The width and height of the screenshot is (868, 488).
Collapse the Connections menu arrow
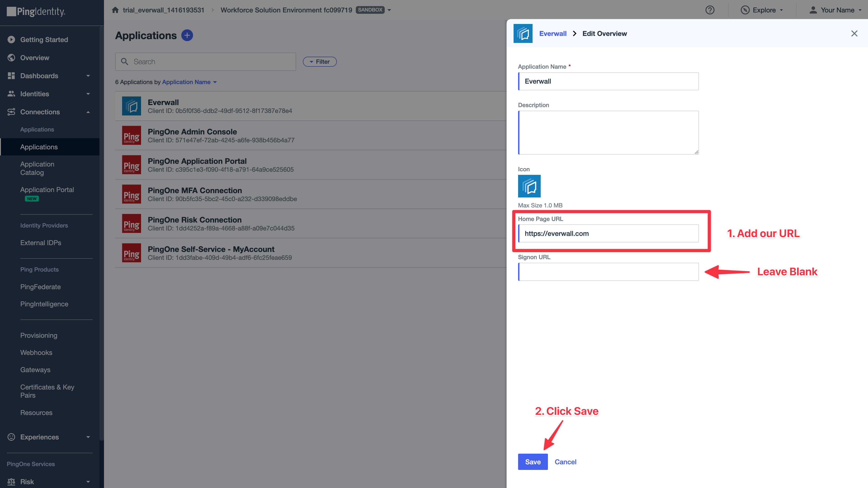pyautogui.click(x=88, y=112)
